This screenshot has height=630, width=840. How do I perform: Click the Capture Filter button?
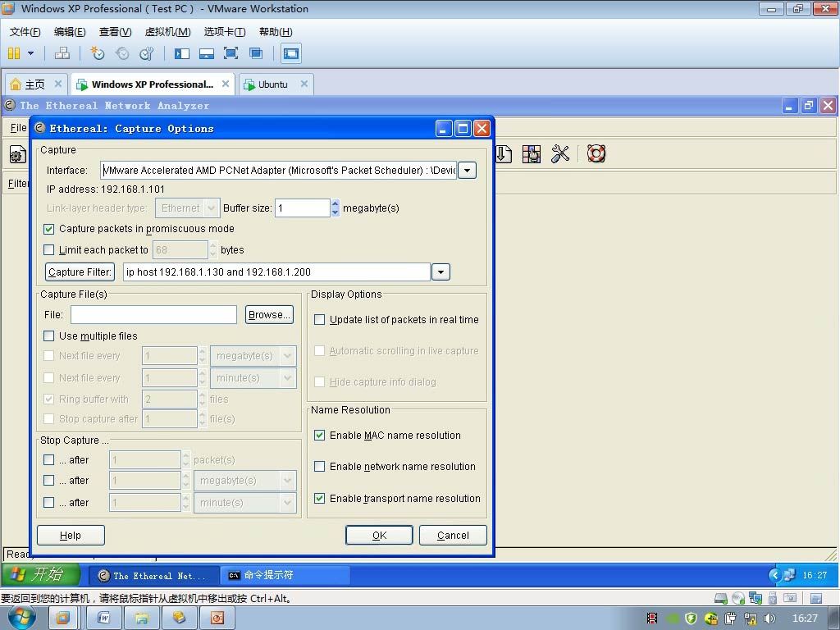(x=80, y=272)
